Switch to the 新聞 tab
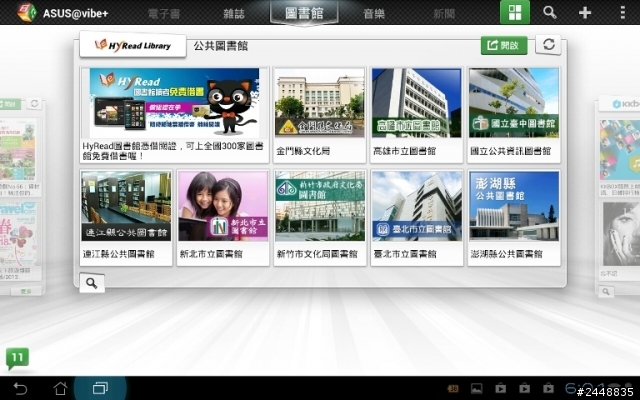Viewport: 640px width, 400px height. pos(444,14)
